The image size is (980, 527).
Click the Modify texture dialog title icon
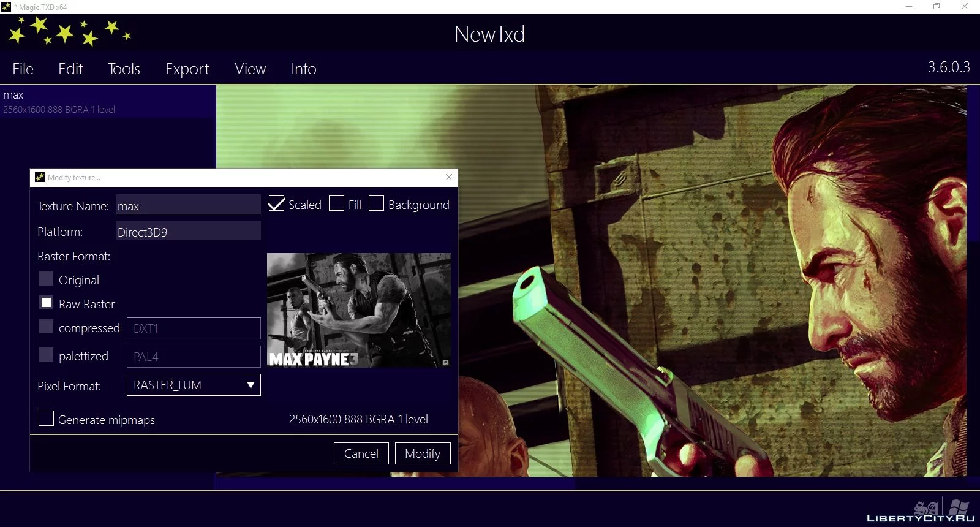coord(40,177)
